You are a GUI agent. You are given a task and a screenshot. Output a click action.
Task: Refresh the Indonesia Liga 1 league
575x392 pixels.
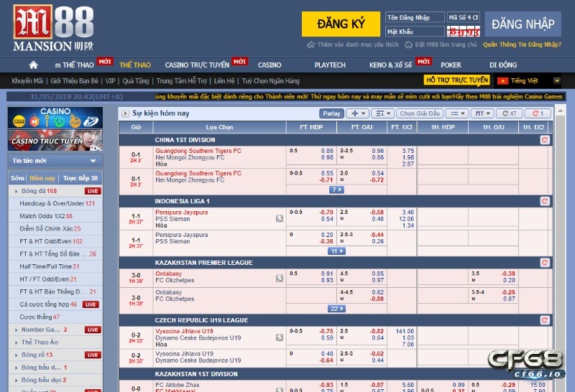click(545, 201)
